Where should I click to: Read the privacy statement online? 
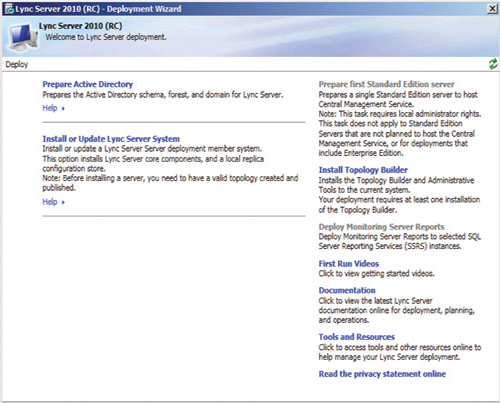382,374
